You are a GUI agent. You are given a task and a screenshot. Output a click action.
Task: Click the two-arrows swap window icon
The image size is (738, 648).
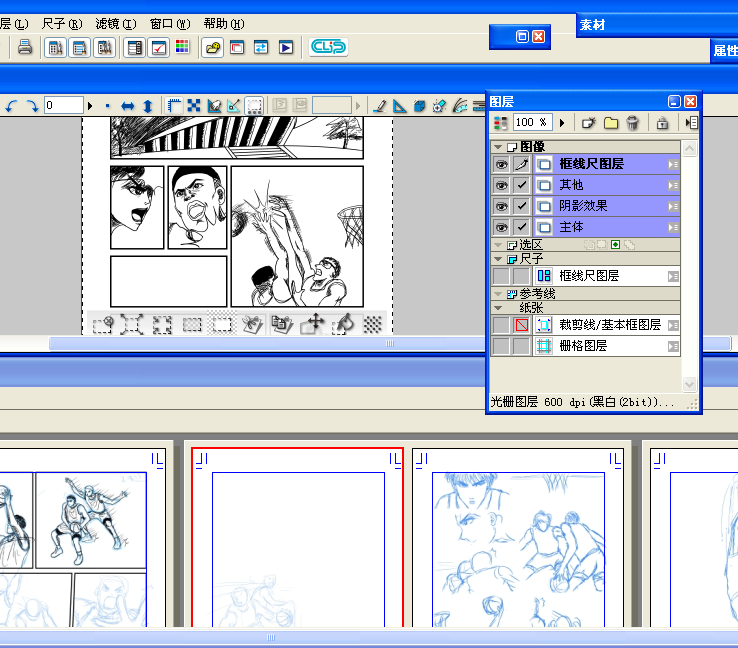(261, 48)
